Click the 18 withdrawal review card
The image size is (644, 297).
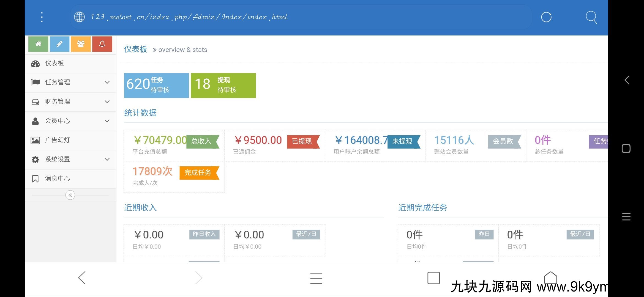223,85
